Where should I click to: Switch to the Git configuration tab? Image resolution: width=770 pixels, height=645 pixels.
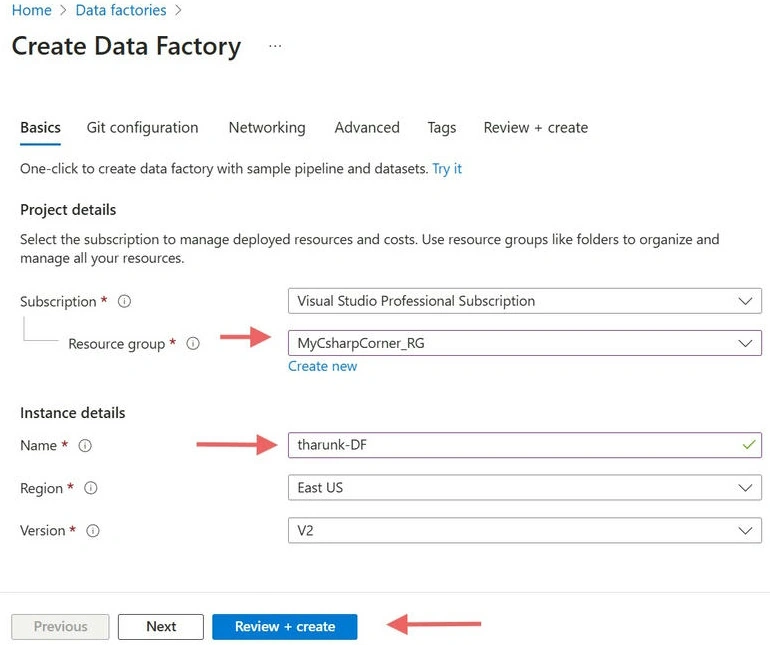coord(142,128)
